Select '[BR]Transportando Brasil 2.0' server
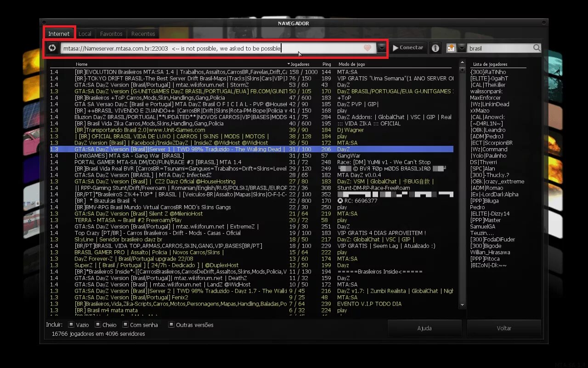This screenshot has width=588, height=368. click(x=252, y=130)
